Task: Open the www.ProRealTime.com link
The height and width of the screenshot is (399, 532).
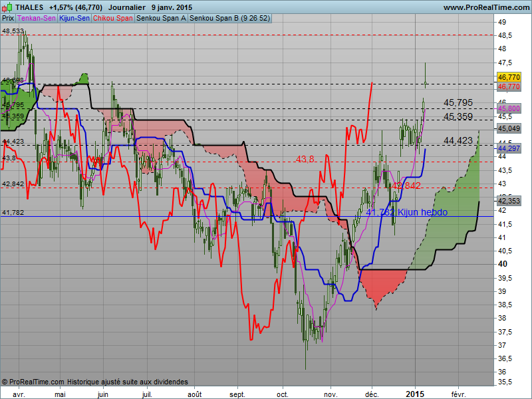Action: tap(486, 7)
